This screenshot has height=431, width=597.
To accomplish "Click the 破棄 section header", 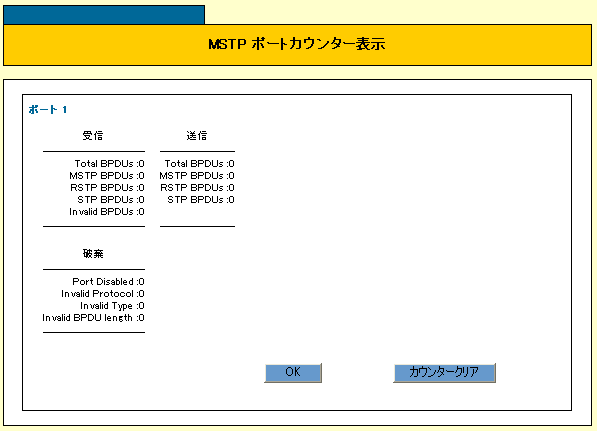I will (93, 254).
